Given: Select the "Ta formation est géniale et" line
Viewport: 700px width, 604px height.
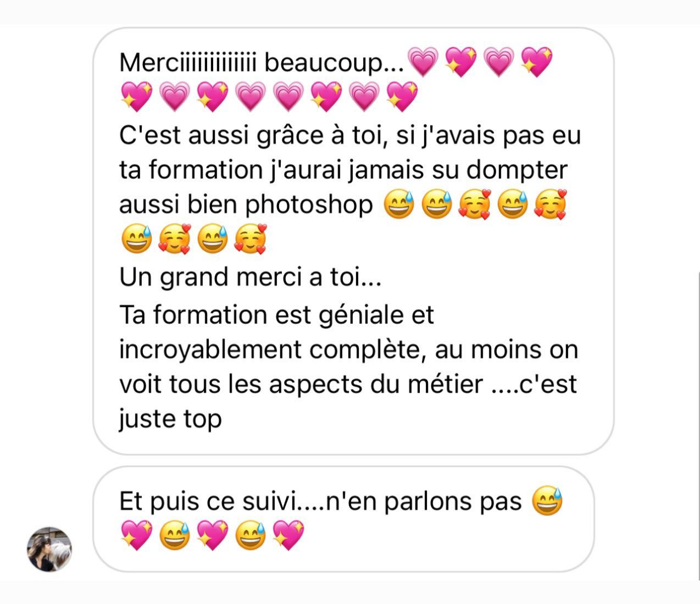Looking at the screenshot, I should 276,315.
